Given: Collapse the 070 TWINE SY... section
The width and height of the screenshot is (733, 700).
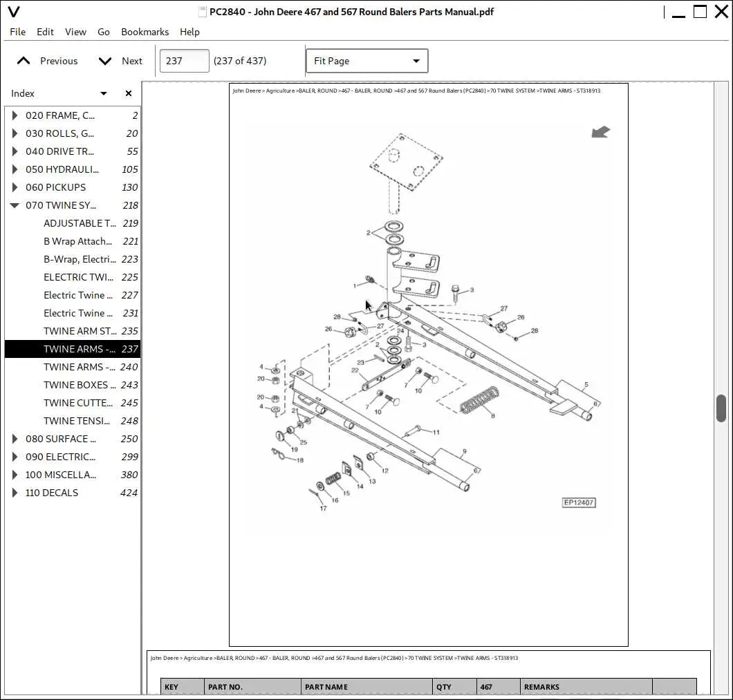Looking at the screenshot, I should click(x=15, y=205).
